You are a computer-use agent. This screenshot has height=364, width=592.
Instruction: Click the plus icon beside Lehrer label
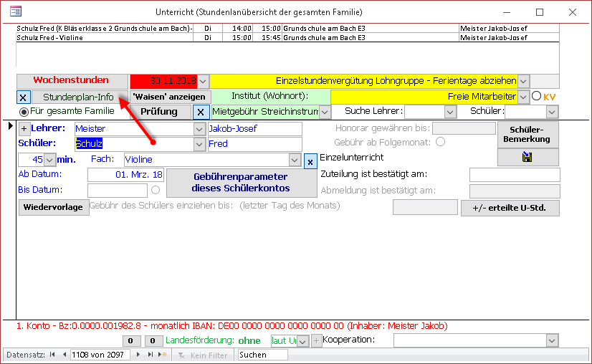click(x=24, y=129)
